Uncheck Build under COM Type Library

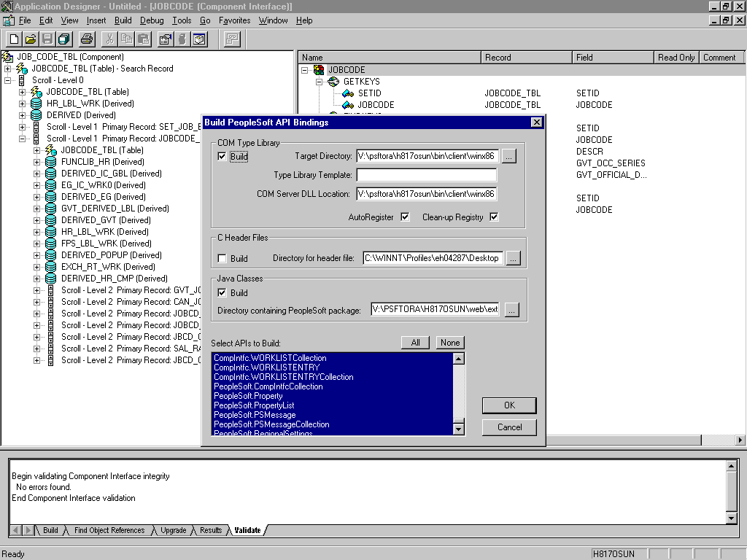pyautogui.click(x=222, y=155)
